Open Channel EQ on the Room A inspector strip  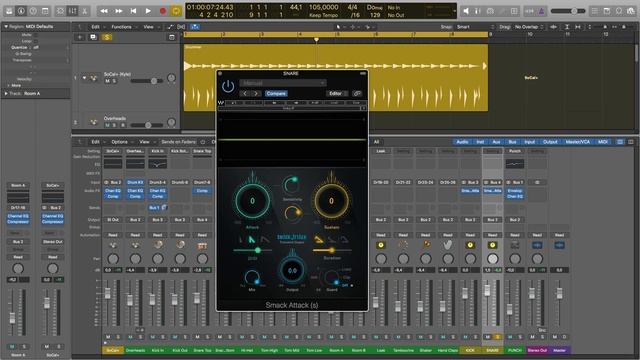click(18, 216)
